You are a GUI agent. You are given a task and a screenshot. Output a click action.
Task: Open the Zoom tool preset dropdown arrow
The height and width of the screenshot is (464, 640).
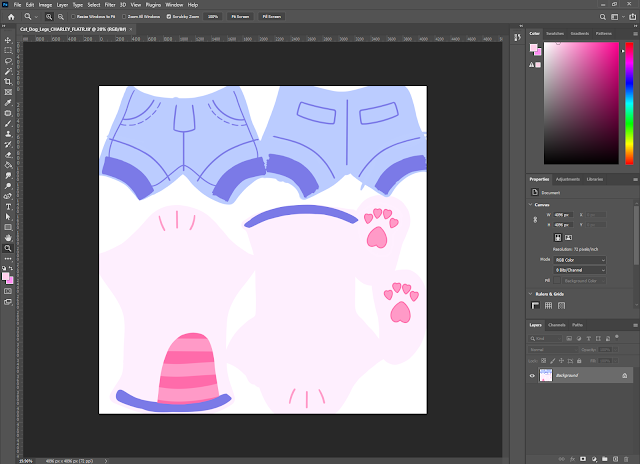click(36, 17)
